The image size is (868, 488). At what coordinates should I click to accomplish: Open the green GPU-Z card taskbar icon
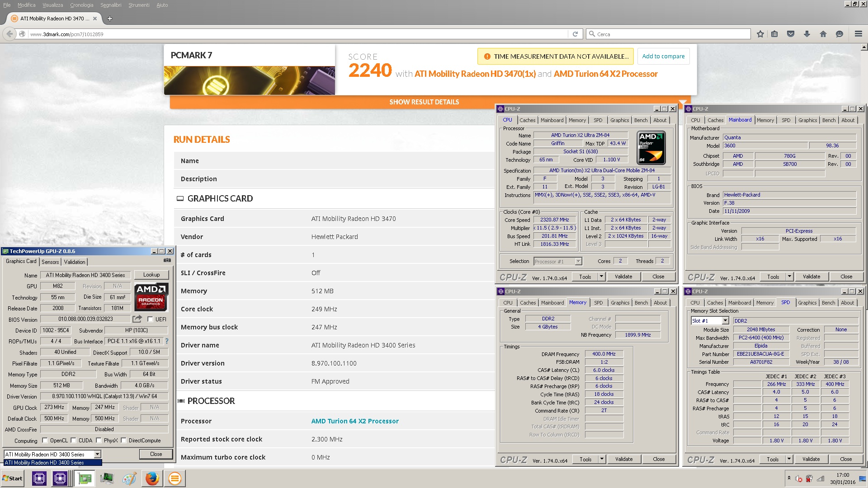pos(85,478)
